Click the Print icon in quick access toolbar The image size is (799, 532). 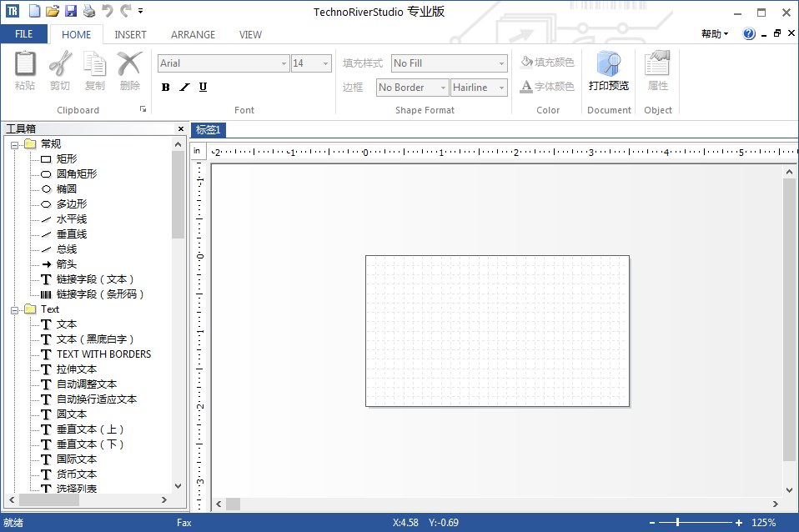89,11
